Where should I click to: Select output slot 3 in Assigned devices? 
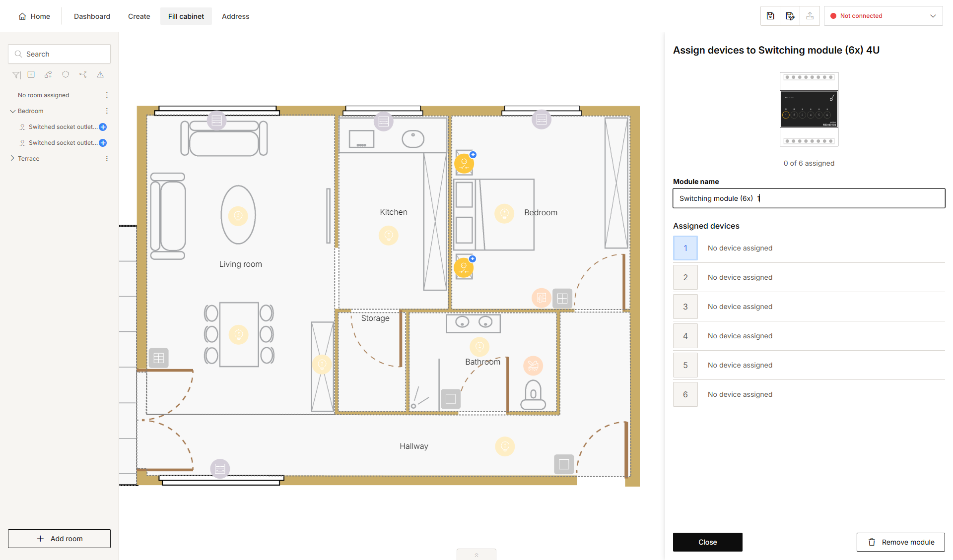[x=685, y=307]
